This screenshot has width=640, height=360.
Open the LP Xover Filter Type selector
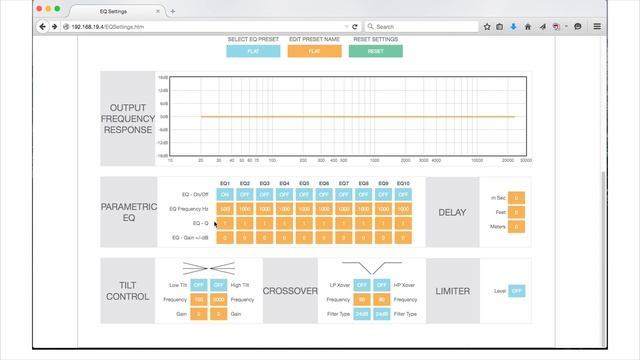362,314
